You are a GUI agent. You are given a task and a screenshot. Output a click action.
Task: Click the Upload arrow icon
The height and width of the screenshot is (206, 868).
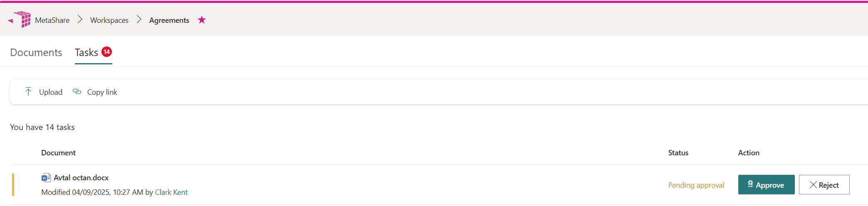click(x=28, y=92)
